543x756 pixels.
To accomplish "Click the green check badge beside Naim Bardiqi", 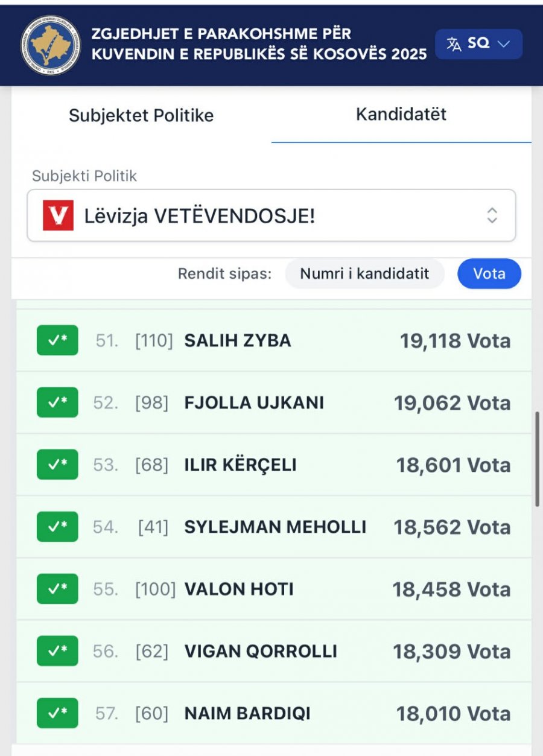I will [57, 713].
